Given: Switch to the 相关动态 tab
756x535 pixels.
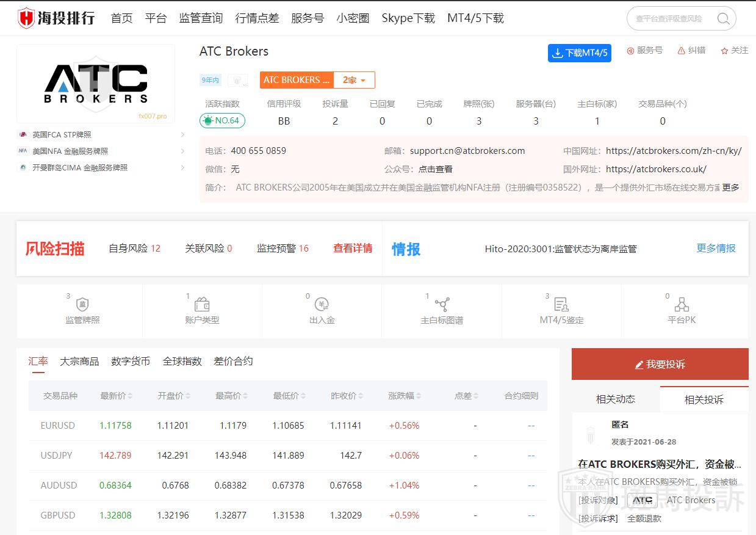Looking at the screenshot, I should pos(615,399).
